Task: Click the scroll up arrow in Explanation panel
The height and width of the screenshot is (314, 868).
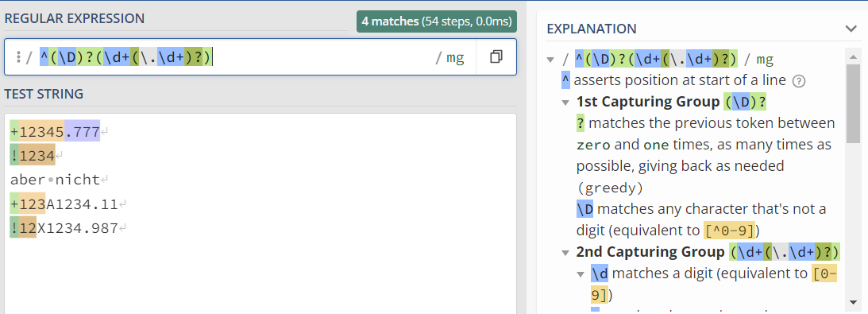Action: pyautogui.click(x=853, y=54)
